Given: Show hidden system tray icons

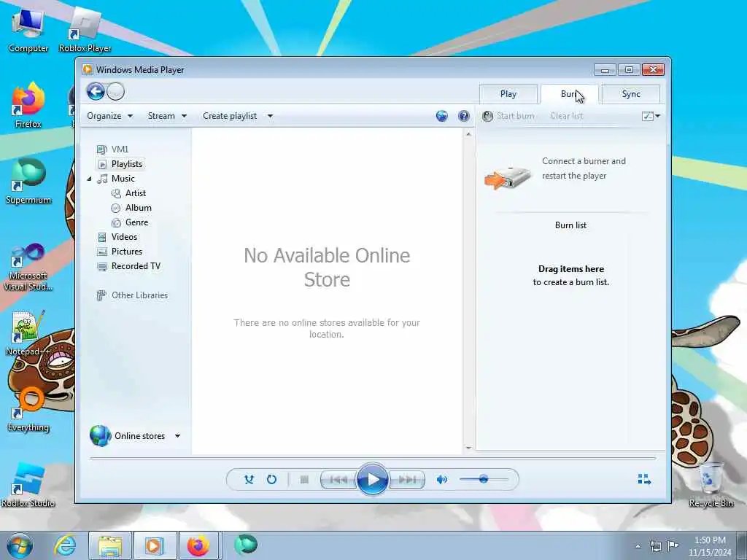Looking at the screenshot, I should (x=638, y=546).
